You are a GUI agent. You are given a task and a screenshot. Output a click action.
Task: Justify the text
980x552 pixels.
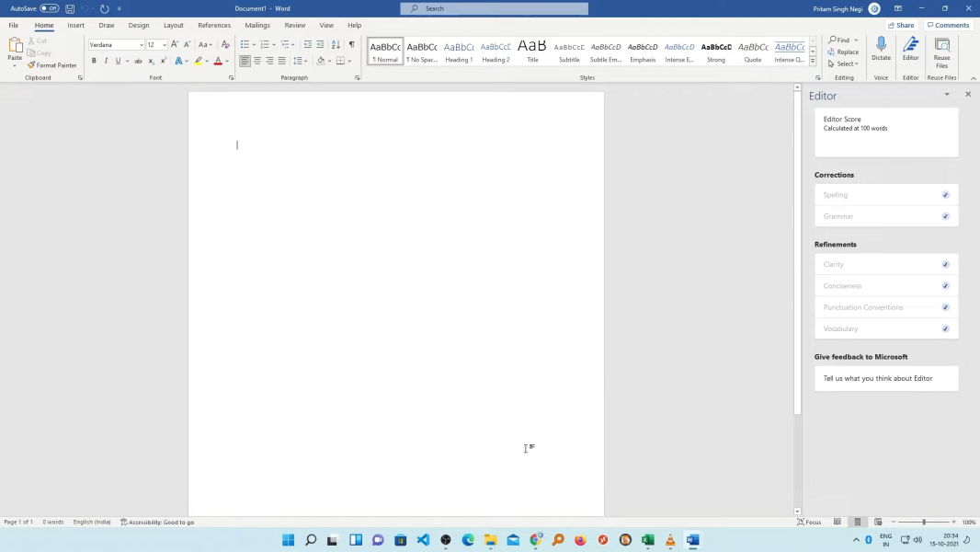click(x=282, y=61)
